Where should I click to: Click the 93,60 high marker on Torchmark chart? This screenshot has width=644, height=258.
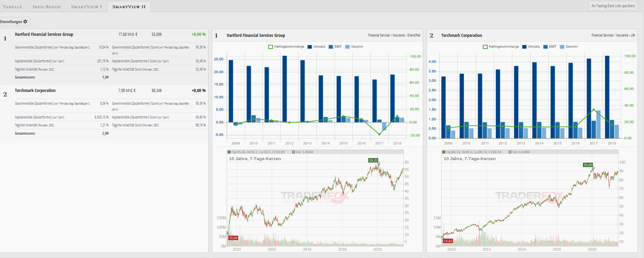click(588, 165)
